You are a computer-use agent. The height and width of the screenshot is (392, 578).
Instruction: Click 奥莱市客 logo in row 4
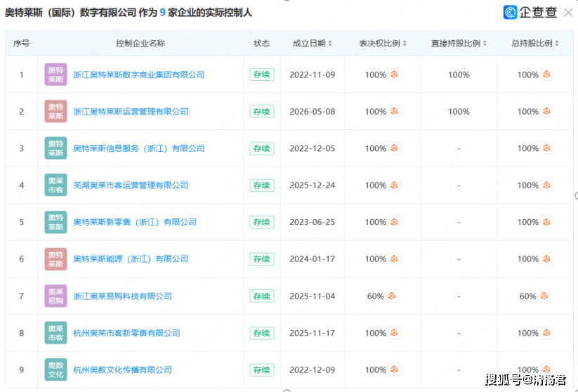point(55,185)
